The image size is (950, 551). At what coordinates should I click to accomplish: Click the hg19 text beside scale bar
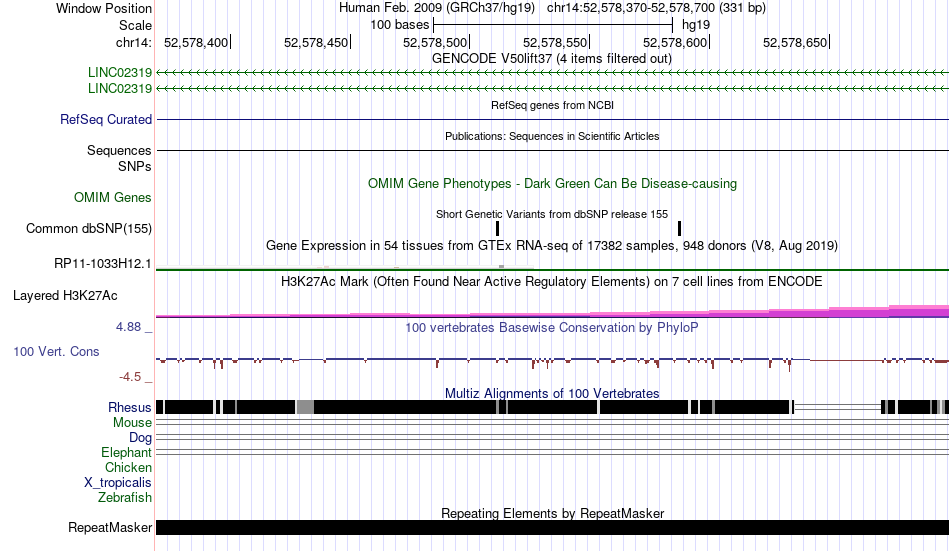click(x=696, y=25)
